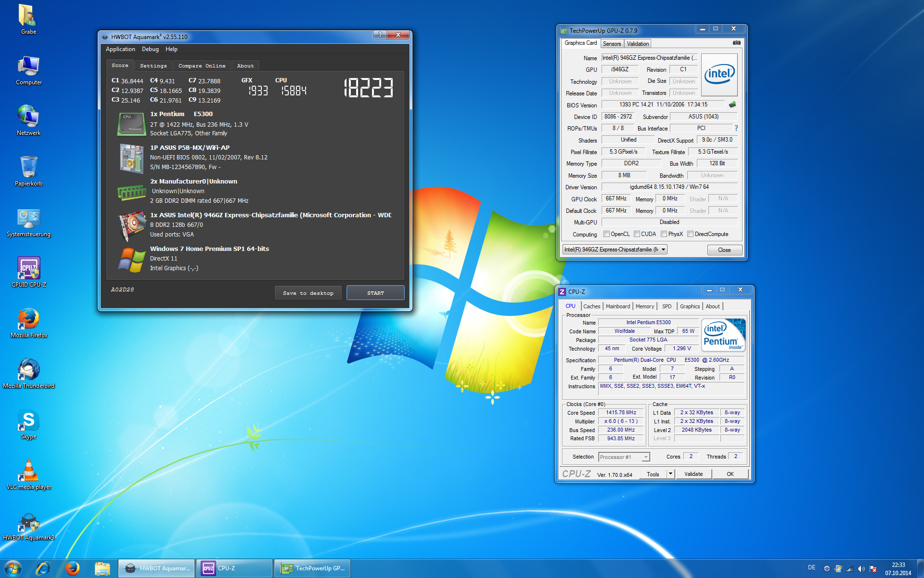Click the Aquamark title bar help button
Image resolution: width=924 pixels, height=578 pixels.
(x=380, y=35)
